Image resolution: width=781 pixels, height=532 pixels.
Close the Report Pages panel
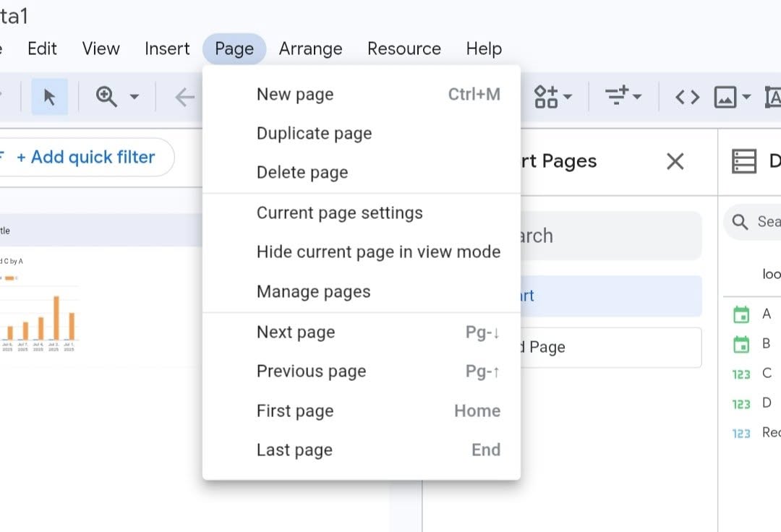coord(675,161)
